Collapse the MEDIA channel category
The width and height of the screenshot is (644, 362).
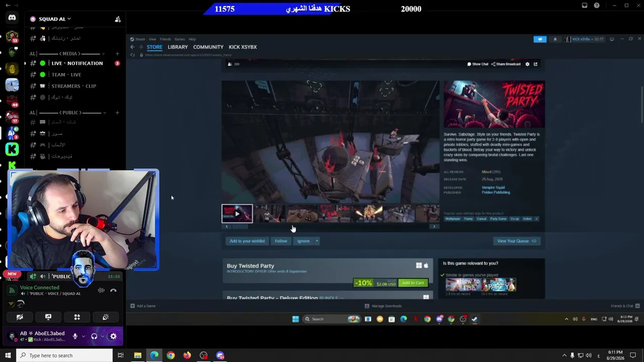(x=103, y=54)
